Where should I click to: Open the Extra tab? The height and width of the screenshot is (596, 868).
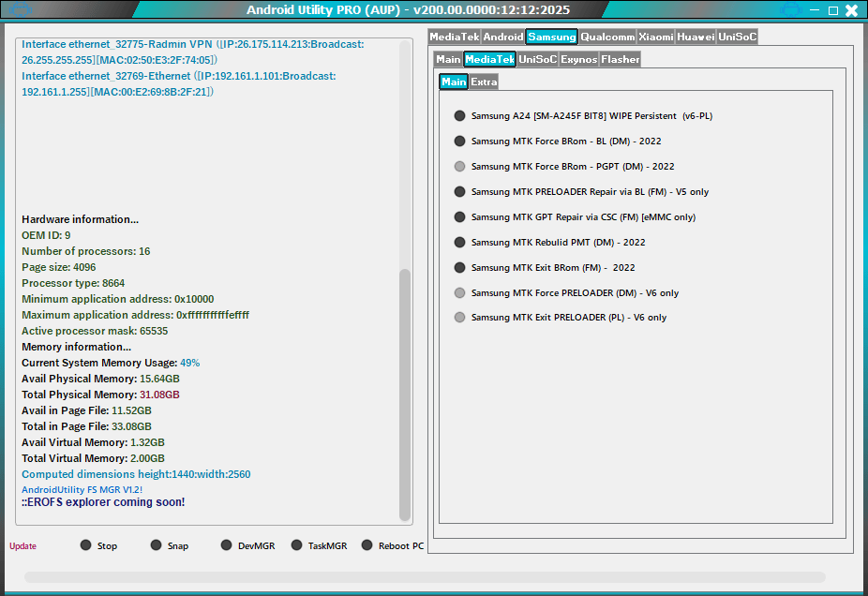[484, 82]
